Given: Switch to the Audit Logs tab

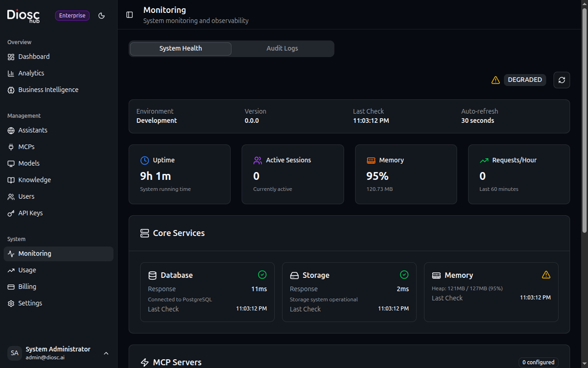Looking at the screenshot, I should [x=282, y=48].
